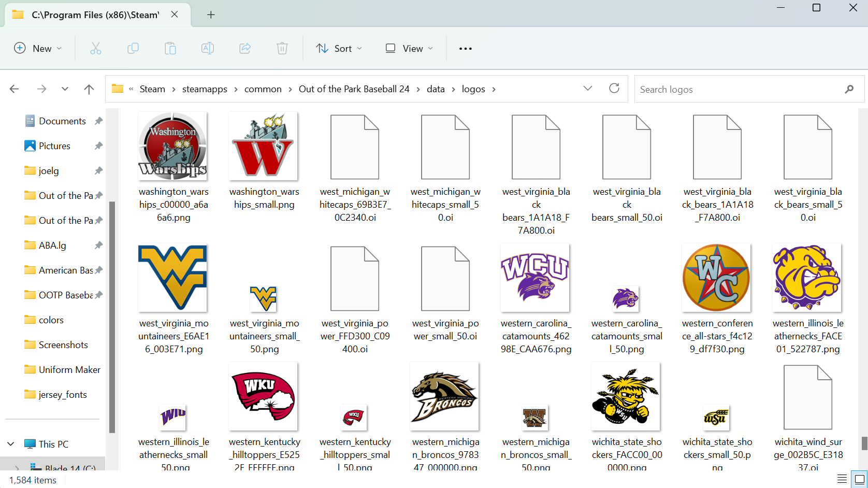This screenshot has width=868, height=488.
Task: Select west_michigan_whitecaps_69B3E7_0C2340.oi file
Action: pyautogui.click(x=355, y=147)
